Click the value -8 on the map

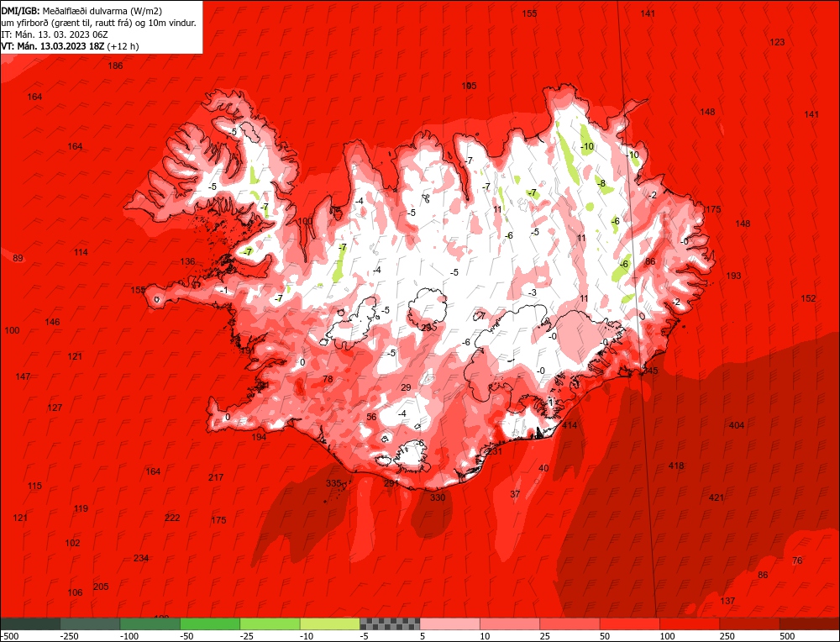601,184
